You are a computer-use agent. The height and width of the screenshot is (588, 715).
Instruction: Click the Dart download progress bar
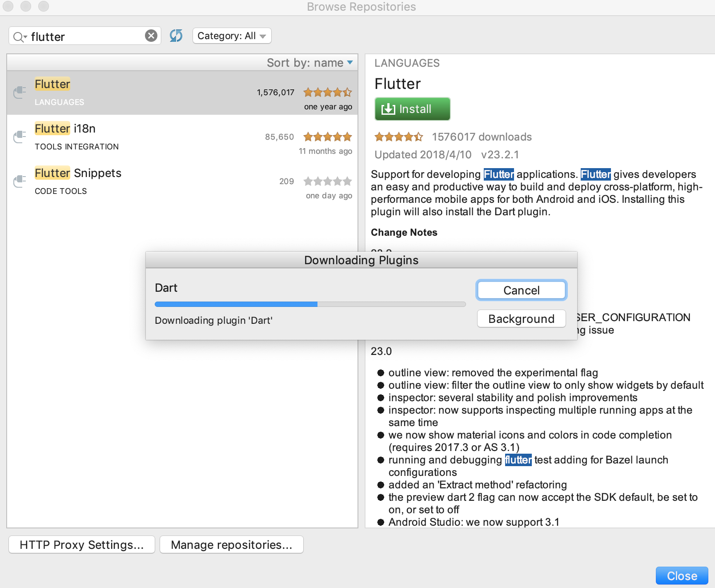[310, 304]
